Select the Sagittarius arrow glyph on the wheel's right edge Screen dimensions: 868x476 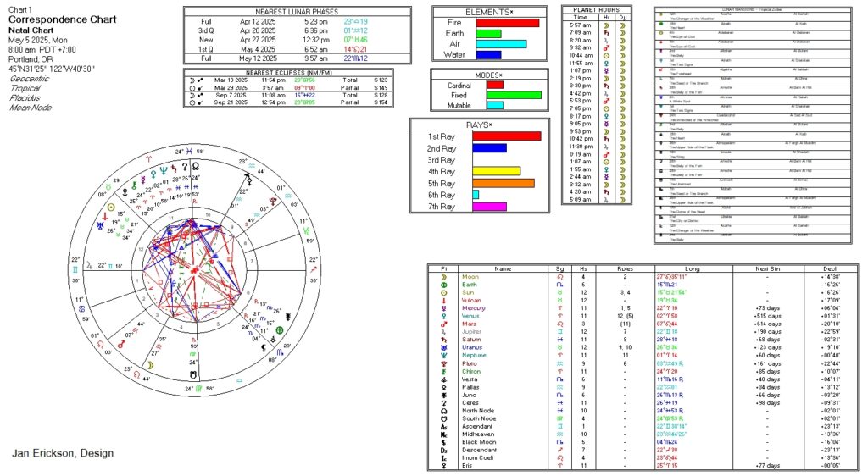[314, 270]
